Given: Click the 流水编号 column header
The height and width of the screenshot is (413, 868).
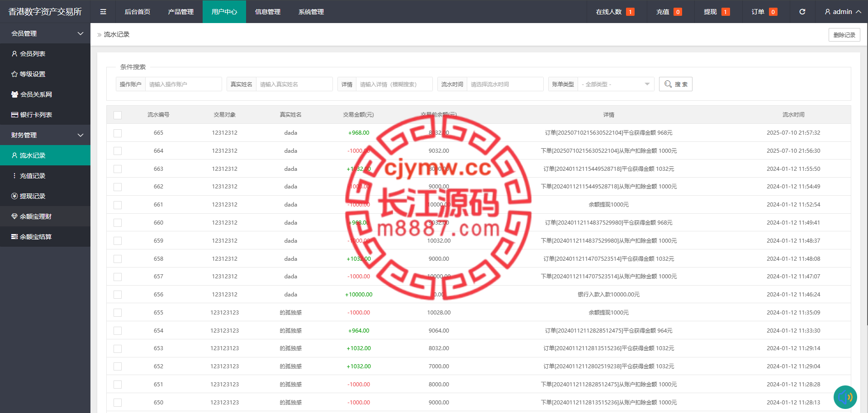Looking at the screenshot, I should pos(158,115).
